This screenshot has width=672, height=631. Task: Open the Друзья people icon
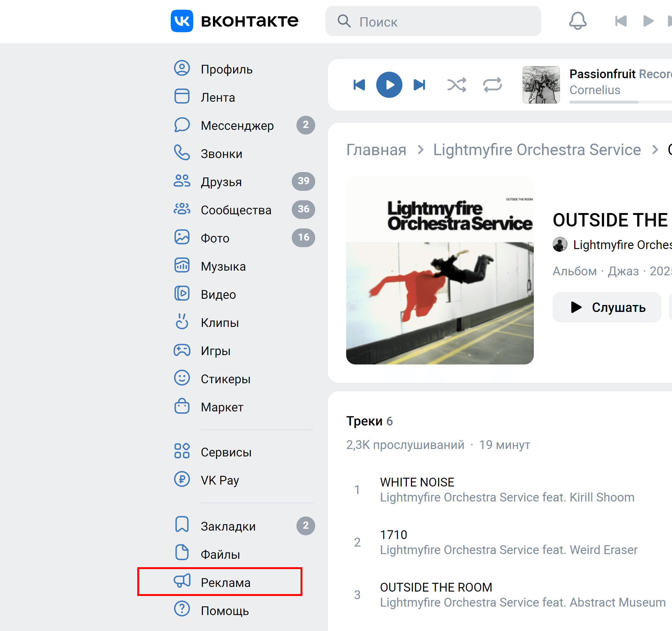(x=182, y=181)
